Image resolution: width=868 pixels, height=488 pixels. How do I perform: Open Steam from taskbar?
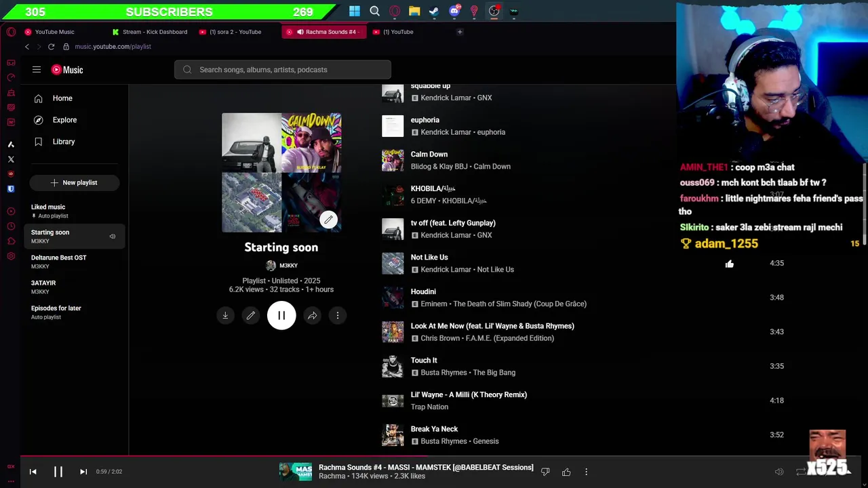coord(434,11)
